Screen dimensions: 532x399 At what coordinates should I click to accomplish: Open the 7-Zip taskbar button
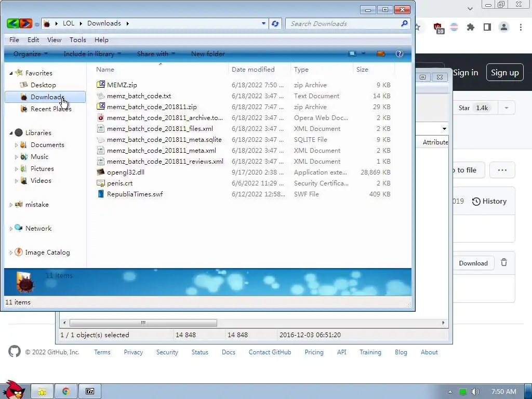90,392
